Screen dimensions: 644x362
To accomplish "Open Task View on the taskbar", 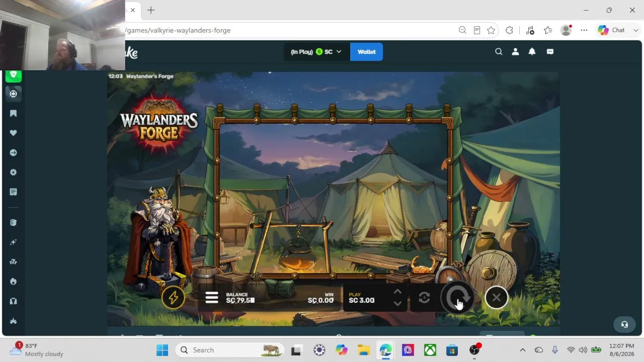I will (296, 350).
